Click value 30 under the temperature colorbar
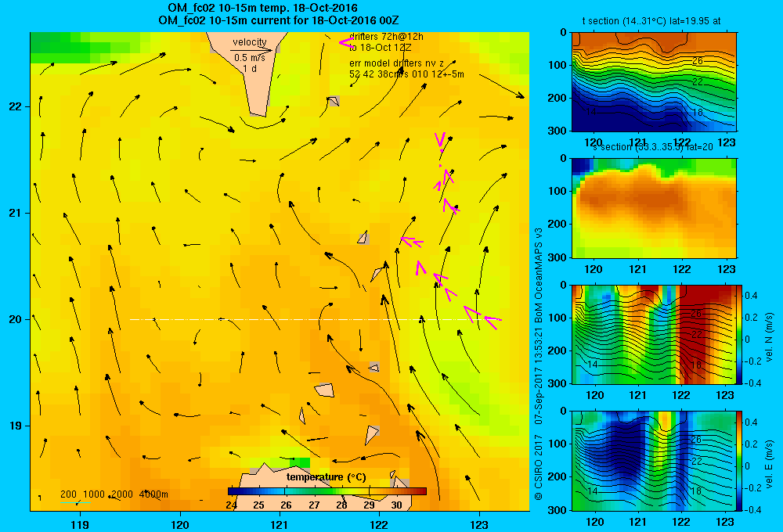Screen dimensions: 783x532 pyautogui.click(x=396, y=505)
